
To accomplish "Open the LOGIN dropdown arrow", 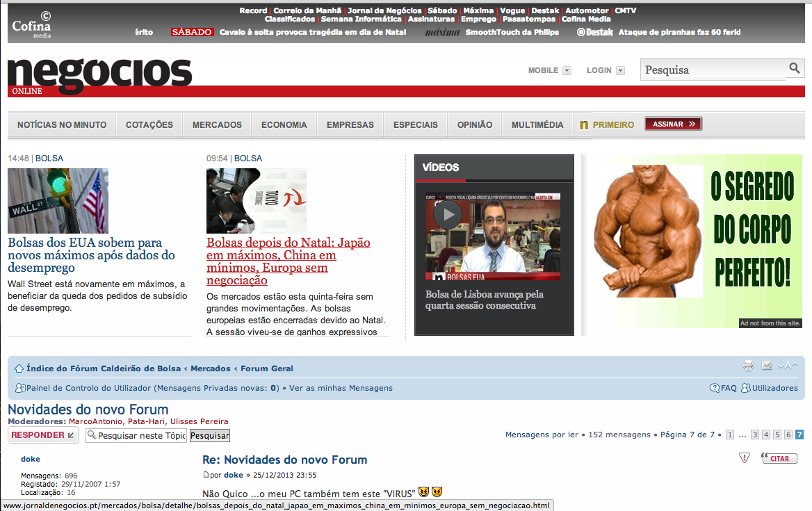I will pyautogui.click(x=620, y=70).
